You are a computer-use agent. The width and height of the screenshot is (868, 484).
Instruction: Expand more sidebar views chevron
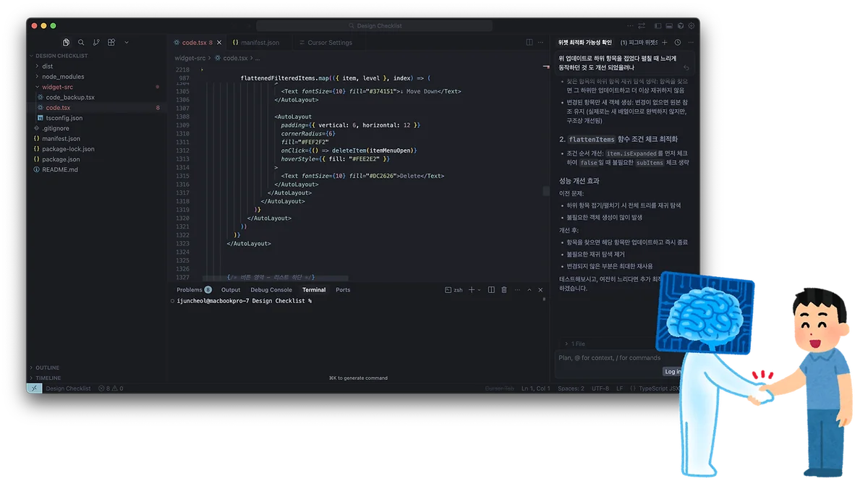coord(127,43)
